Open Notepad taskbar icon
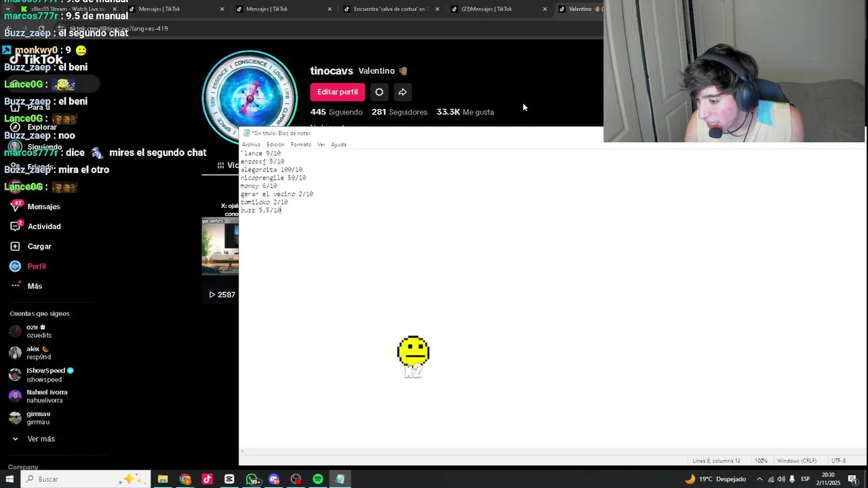The image size is (868, 488). click(340, 479)
